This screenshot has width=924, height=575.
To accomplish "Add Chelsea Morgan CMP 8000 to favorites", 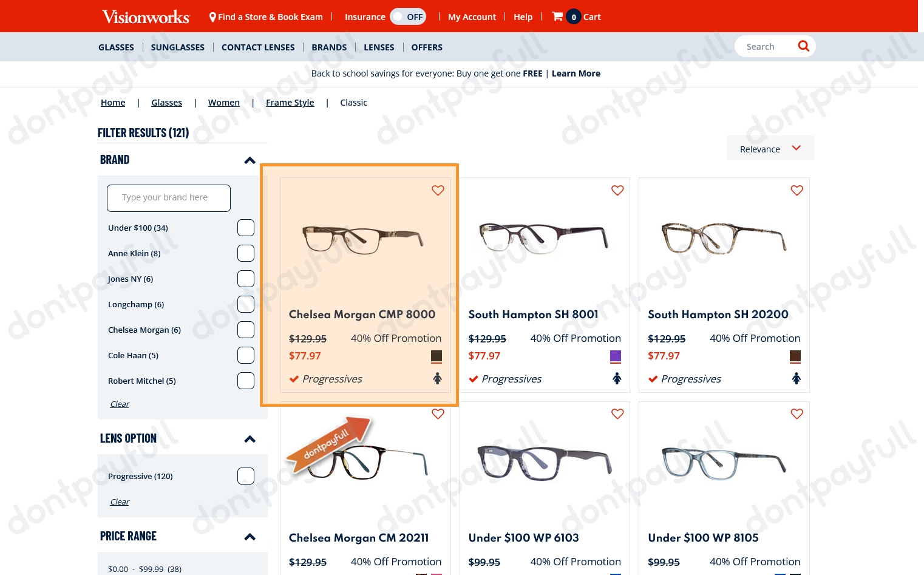I will [x=438, y=190].
